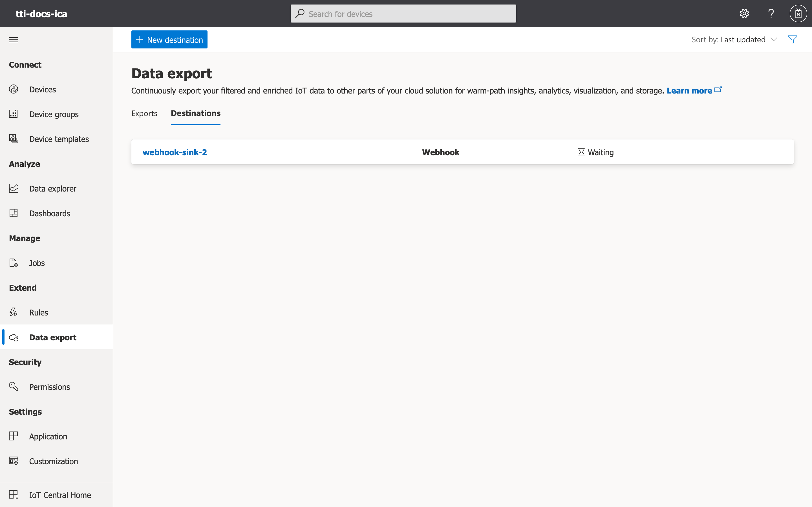
Task: Select the Devices icon in the sidebar
Action: (14, 89)
